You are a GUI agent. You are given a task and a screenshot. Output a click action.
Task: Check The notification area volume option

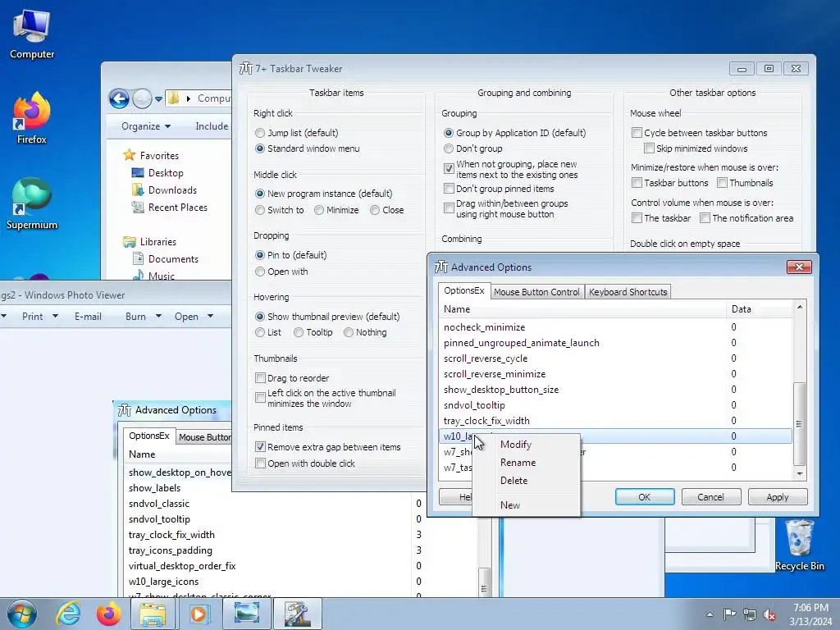pos(705,218)
